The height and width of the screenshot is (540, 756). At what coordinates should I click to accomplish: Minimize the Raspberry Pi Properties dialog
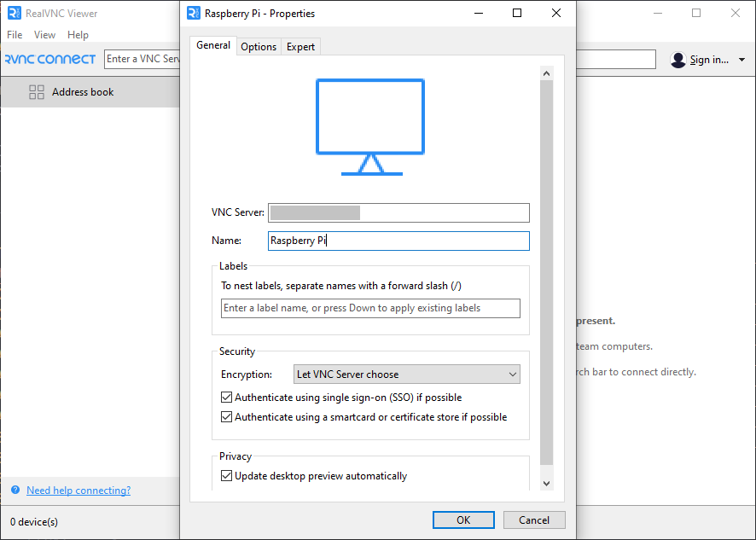(479, 13)
